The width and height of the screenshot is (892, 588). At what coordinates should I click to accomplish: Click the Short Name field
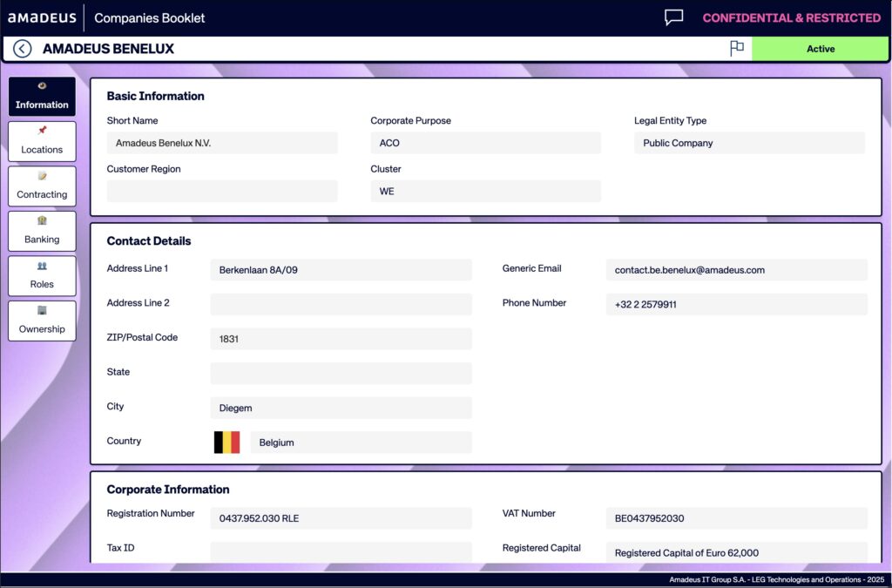pos(222,143)
